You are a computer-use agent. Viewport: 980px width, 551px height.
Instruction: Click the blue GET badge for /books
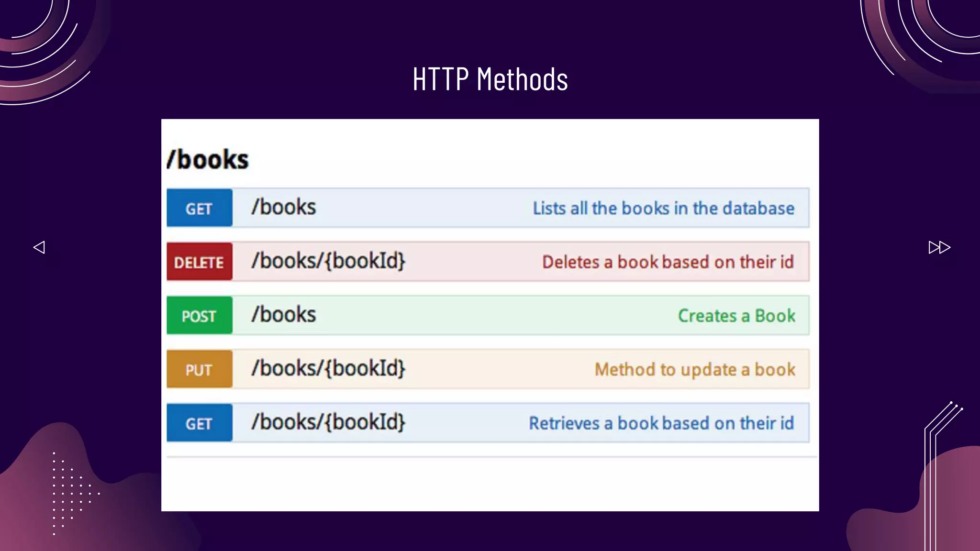[x=199, y=208]
